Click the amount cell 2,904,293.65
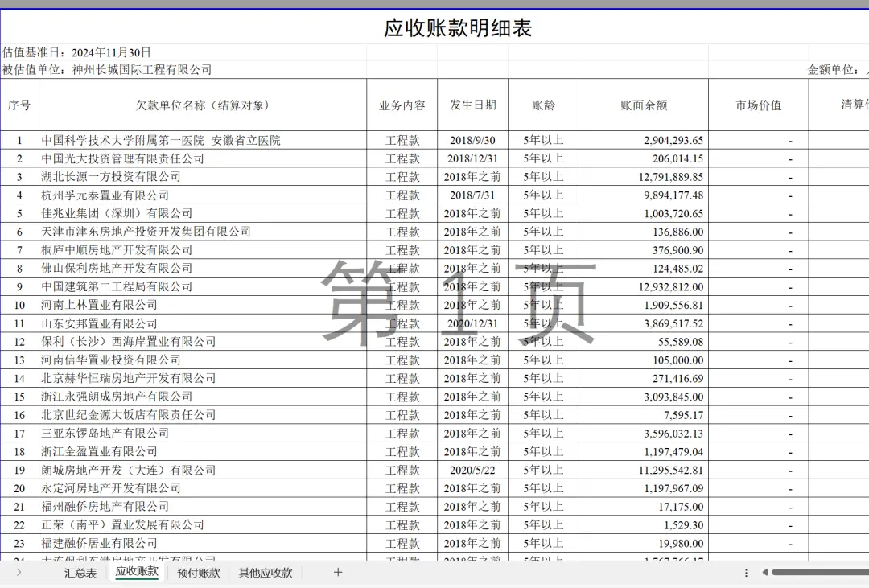This screenshot has height=588, width=869. point(642,140)
